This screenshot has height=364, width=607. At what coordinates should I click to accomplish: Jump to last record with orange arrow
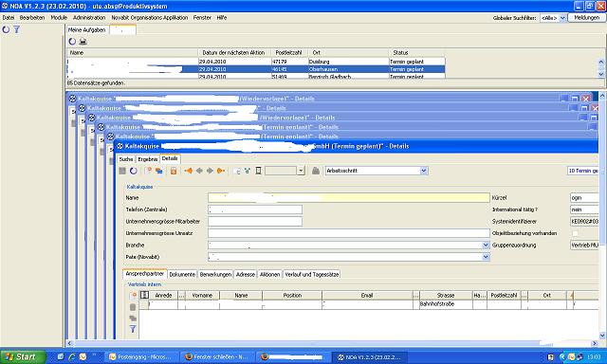(x=221, y=171)
